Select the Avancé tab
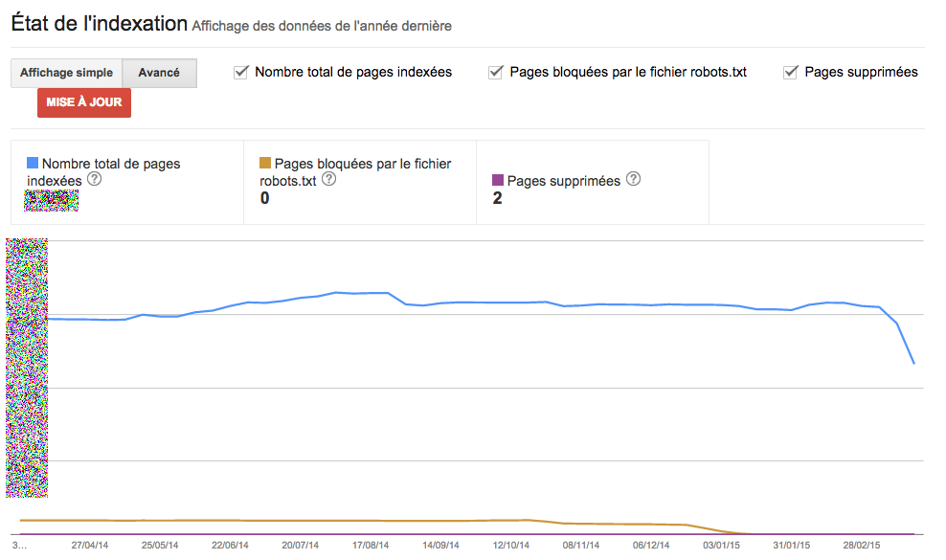Viewport: 946px width, 560px height. coord(159,73)
